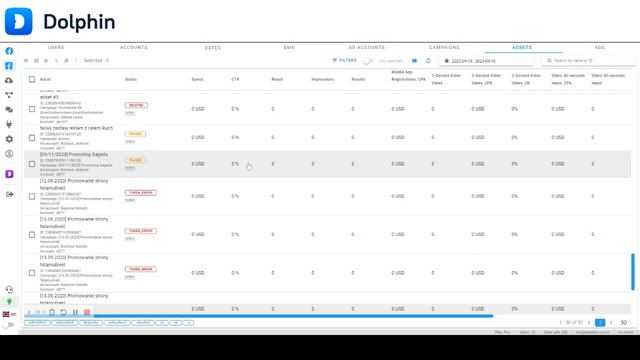Switch to the Ad Accounts tab
This screenshot has width=640, height=360.
[367, 47]
